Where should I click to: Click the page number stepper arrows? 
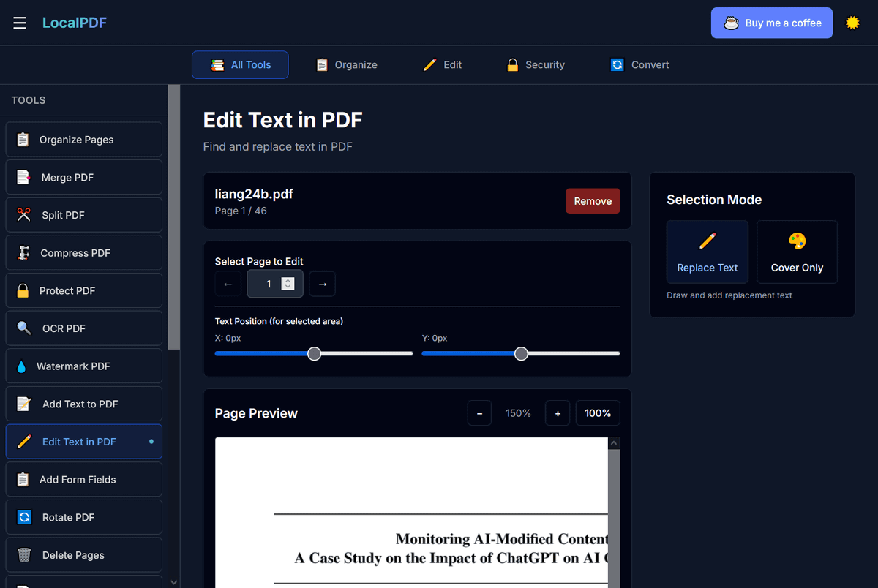click(288, 284)
